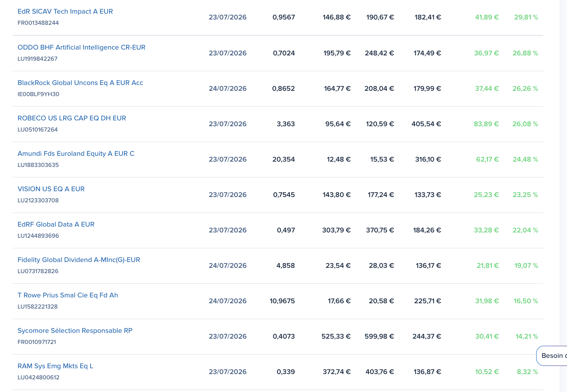567x392 pixels.
Task: Click the 83,89 € gain amount
Action: [486, 124]
